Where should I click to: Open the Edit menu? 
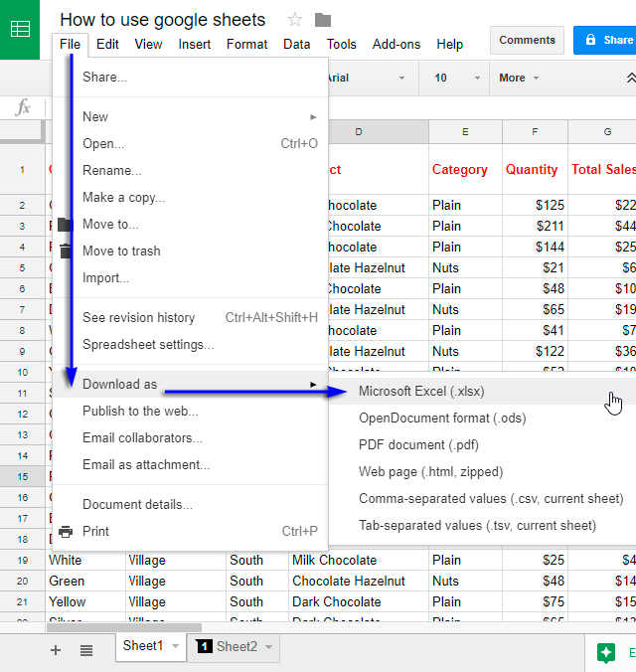click(107, 44)
